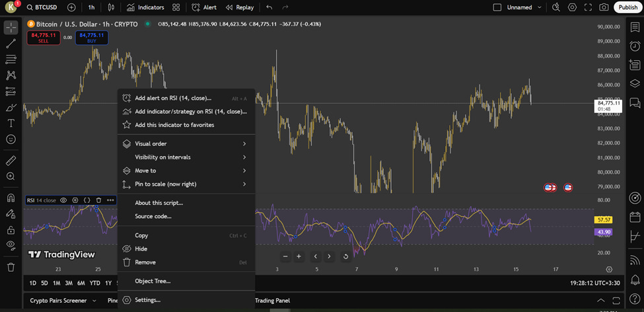Toggle hide all drawings eye
644x312 pixels.
click(x=11, y=246)
